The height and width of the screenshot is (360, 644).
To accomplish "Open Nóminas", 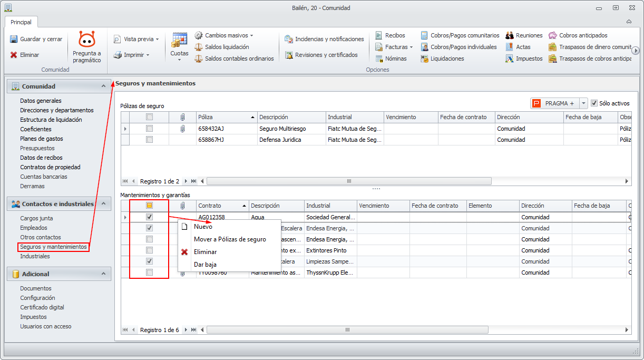I will [391, 59].
